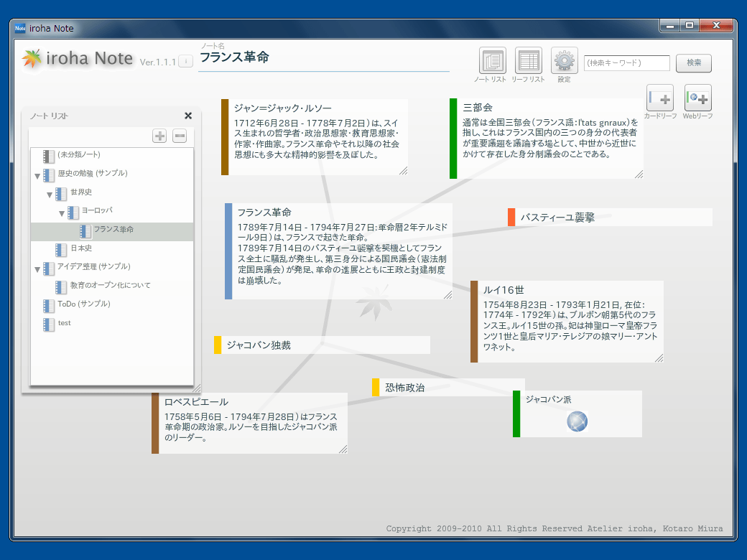
Task: Click the notebook icon of 日本史
Action: (61, 250)
